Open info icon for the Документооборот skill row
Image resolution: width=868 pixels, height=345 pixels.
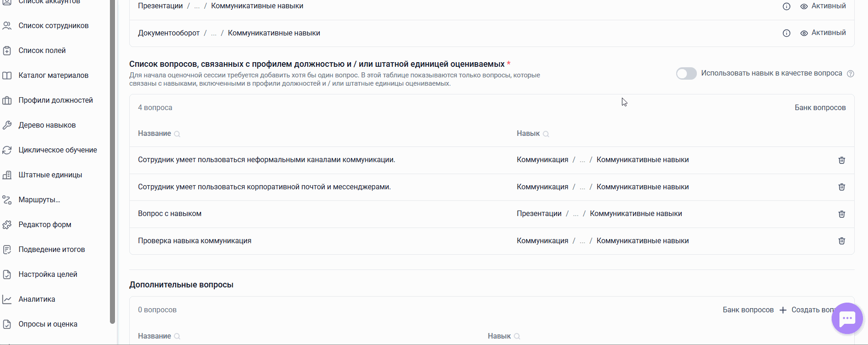tap(787, 33)
